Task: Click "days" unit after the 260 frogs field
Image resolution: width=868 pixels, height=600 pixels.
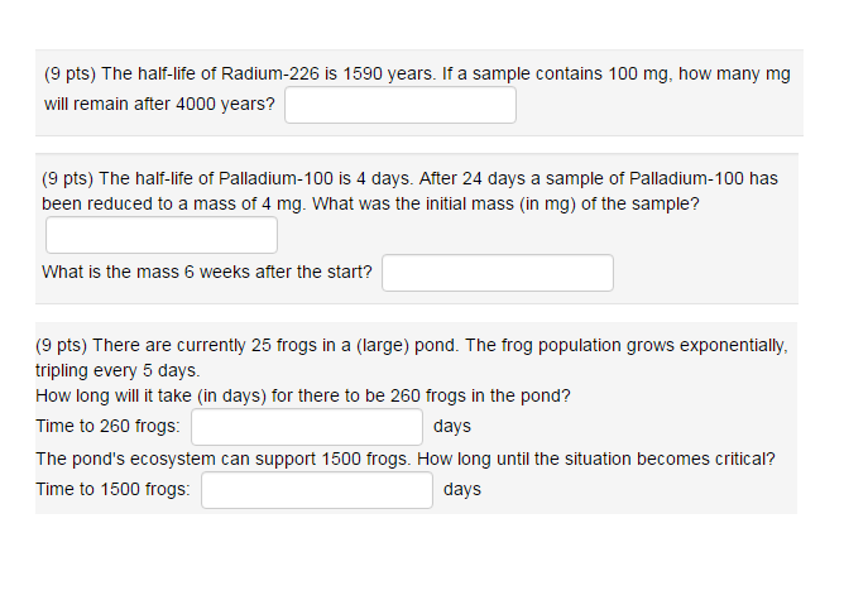Action: tap(452, 426)
